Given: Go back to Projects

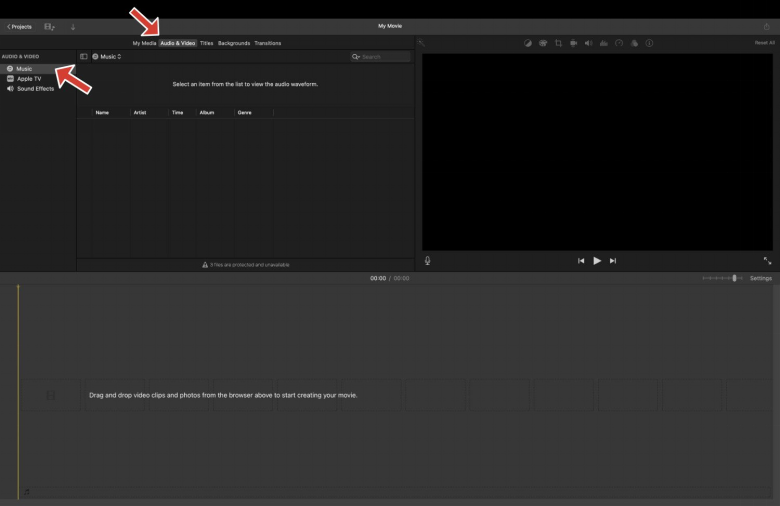Looking at the screenshot, I should point(19,27).
